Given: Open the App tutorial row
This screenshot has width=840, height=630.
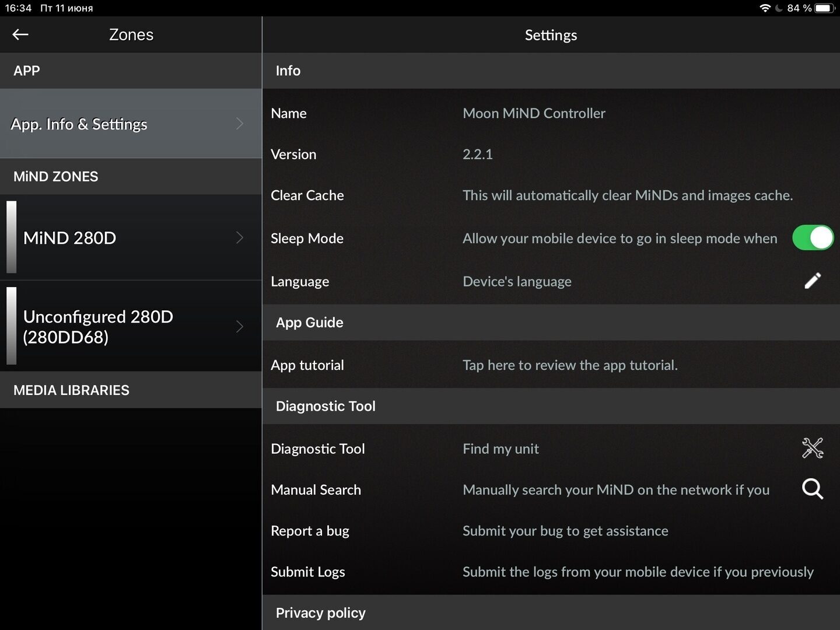Looking at the screenshot, I should coord(551,365).
